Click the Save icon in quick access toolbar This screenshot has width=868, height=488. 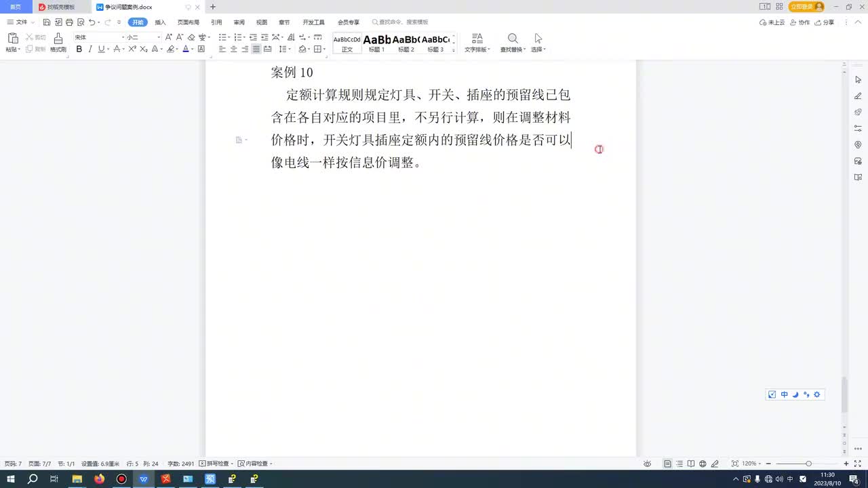[x=47, y=22]
